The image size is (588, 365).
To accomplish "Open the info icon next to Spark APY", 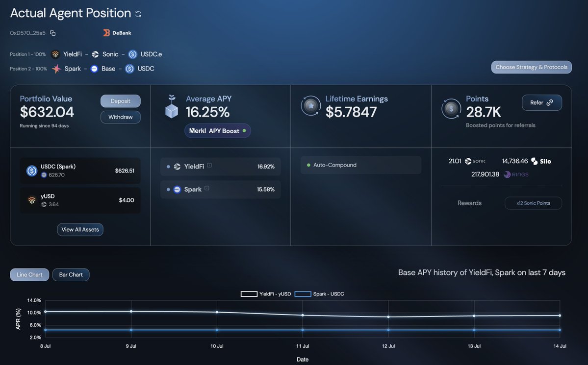I will (206, 188).
